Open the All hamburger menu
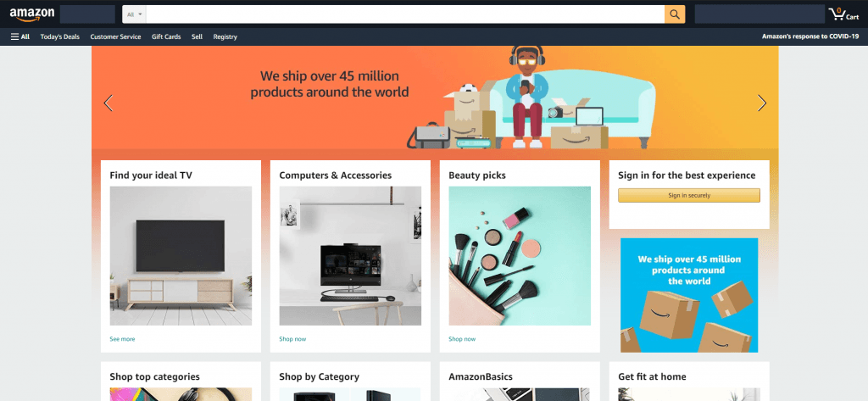868x401 pixels. pyautogui.click(x=20, y=37)
